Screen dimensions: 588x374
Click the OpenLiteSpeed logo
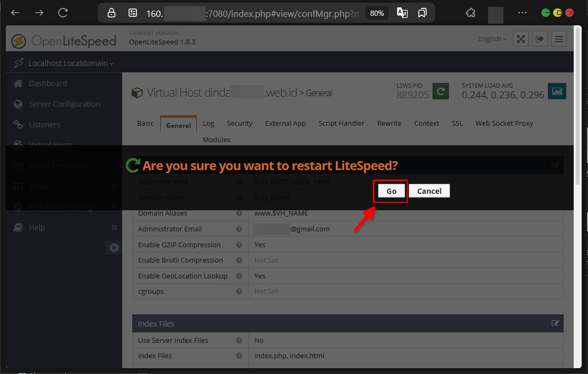point(64,41)
